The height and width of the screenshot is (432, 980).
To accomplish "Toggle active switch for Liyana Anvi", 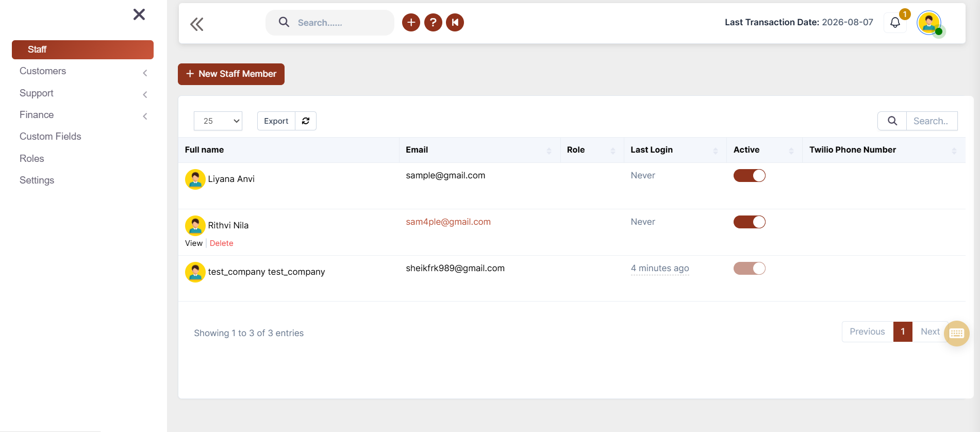I will pos(750,176).
